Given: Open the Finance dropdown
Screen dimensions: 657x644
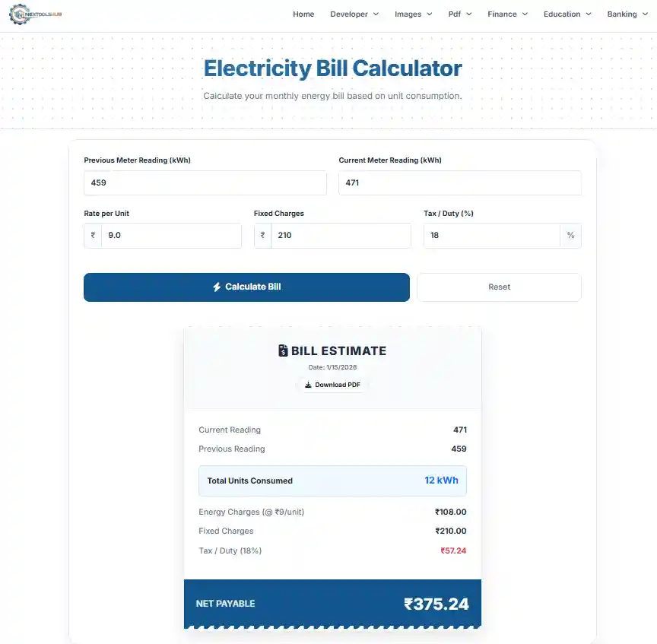Looking at the screenshot, I should tap(507, 14).
